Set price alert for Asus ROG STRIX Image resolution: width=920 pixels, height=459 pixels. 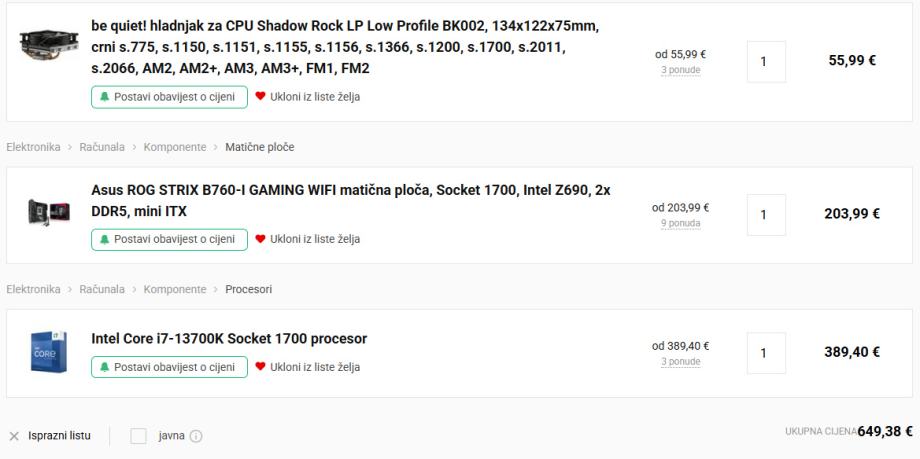click(169, 239)
